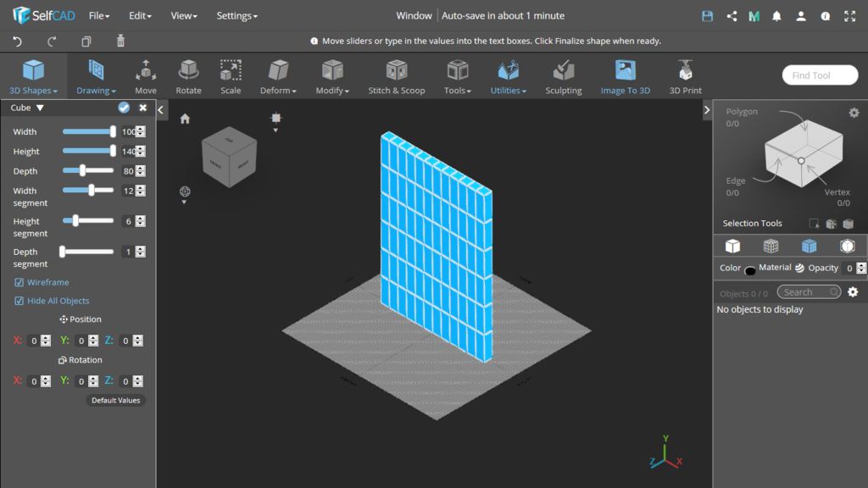Select the Scale tool

pos(231,76)
